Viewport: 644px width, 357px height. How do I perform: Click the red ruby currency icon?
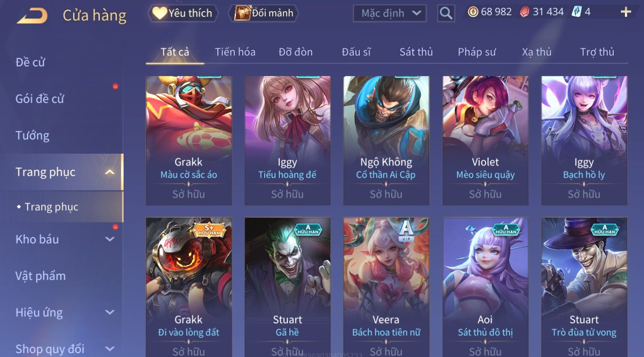525,12
